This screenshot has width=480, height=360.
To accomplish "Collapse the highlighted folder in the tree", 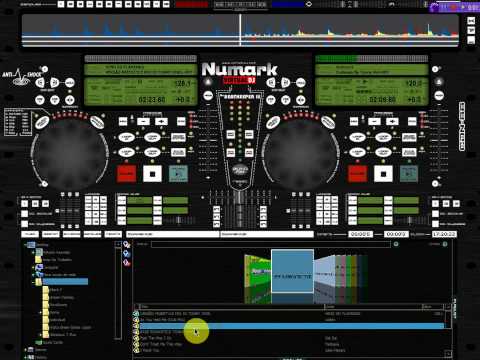I will [33, 282].
